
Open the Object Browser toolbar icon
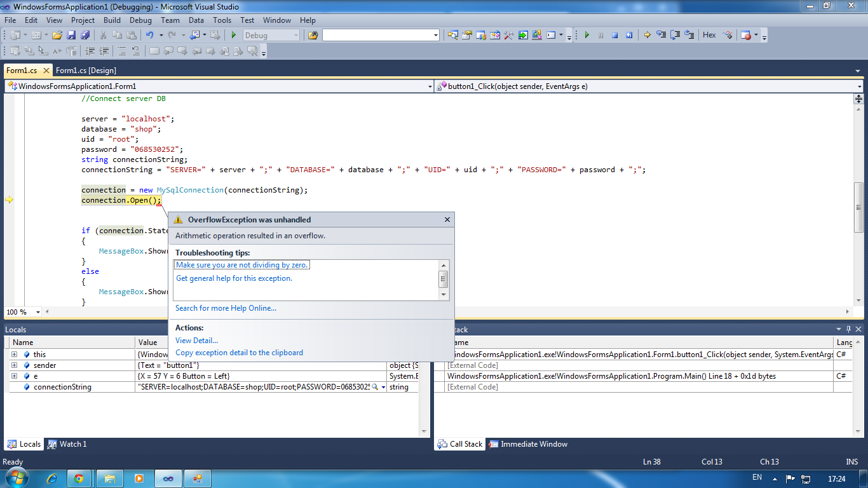tap(495, 35)
